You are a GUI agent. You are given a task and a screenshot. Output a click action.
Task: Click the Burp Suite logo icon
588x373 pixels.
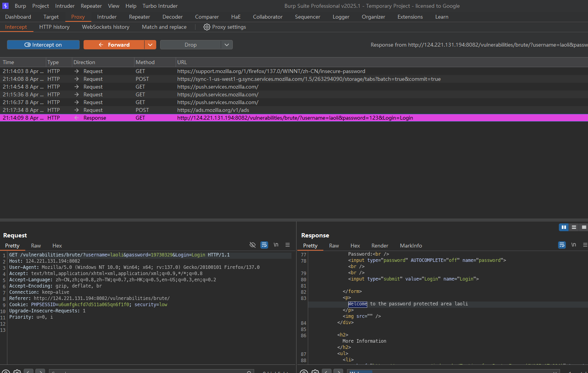coord(5,6)
